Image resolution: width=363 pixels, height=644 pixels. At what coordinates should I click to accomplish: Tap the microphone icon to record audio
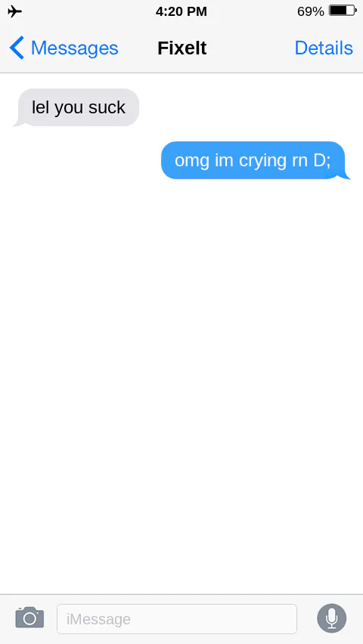pos(332,618)
